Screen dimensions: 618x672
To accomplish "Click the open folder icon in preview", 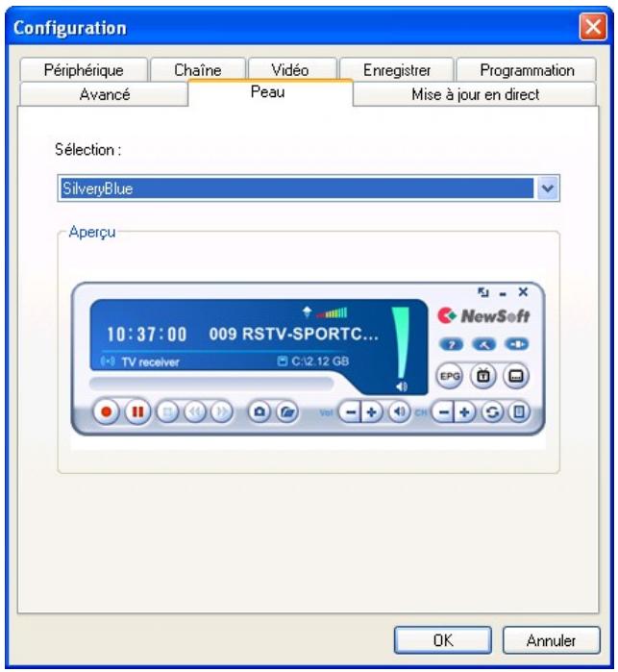I will [x=286, y=411].
